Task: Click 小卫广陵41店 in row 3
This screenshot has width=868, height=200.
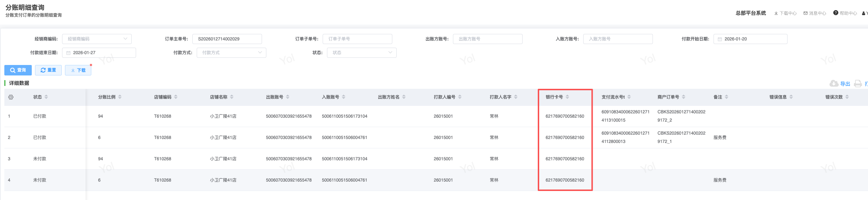Action: pos(223,159)
